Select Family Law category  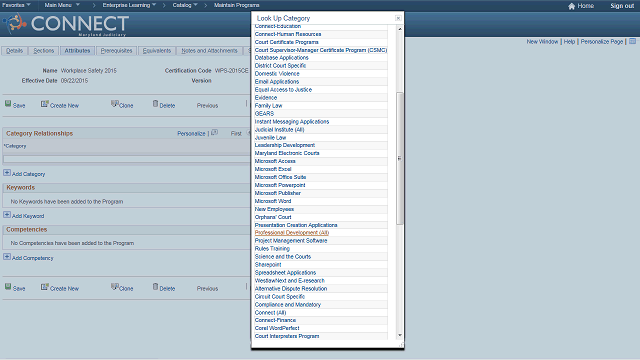tap(269, 105)
